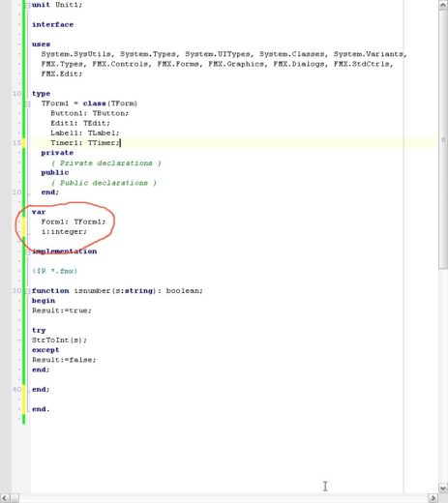Click the 'var' keyword

[39, 212]
